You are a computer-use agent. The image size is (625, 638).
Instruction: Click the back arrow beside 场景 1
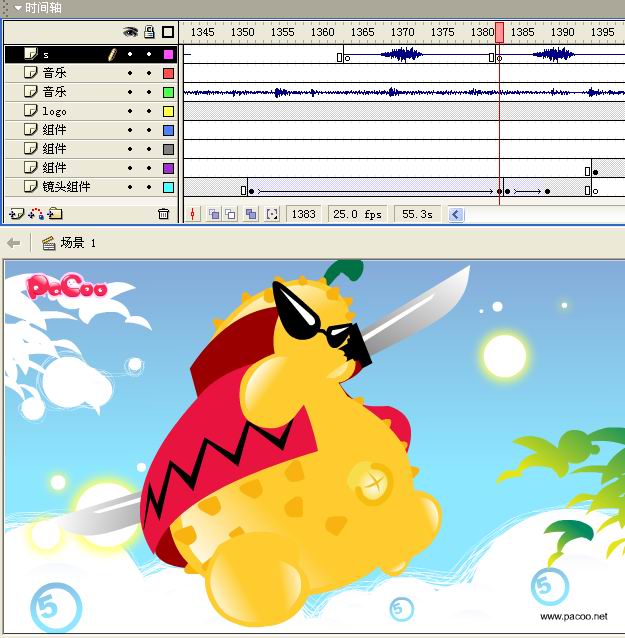(x=13, y=243)
